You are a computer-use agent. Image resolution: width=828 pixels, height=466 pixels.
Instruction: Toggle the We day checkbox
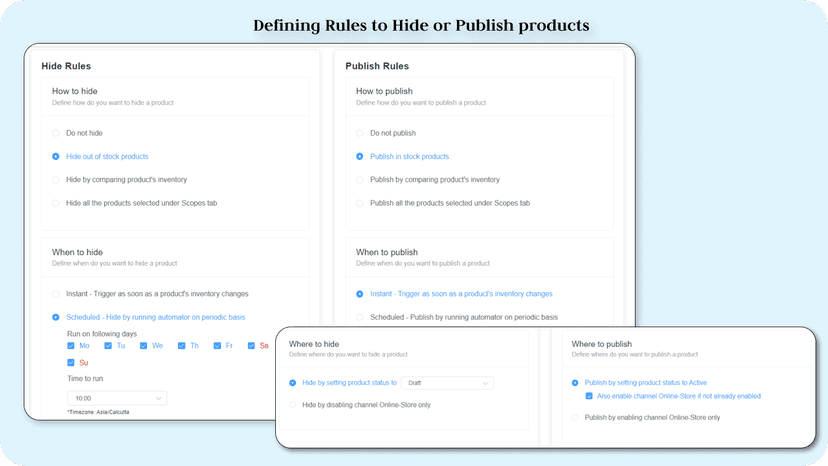click(x=143, y=346)
